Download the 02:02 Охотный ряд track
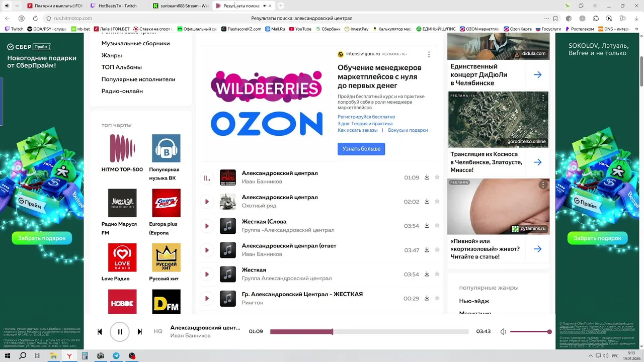The width and height of the screenshot is (644, 362). [x=427, y=201]
